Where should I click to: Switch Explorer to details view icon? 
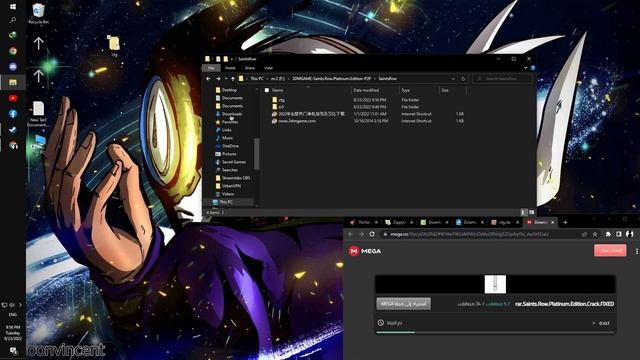[x=524, y=212]
